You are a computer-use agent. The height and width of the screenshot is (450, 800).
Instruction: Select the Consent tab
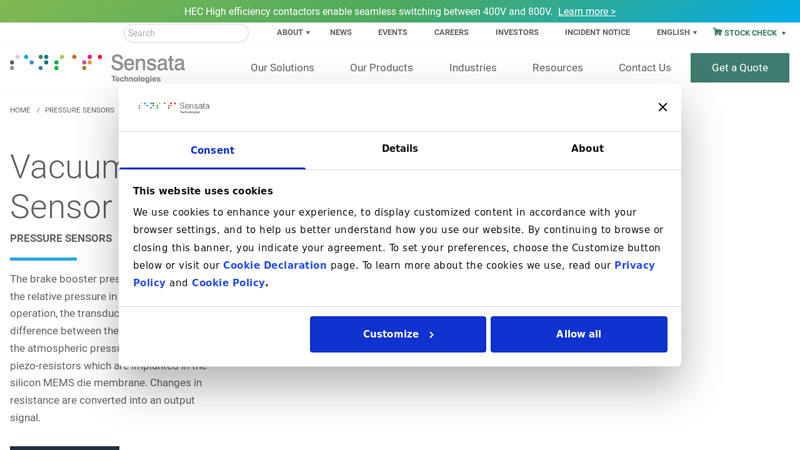(x=212, y=150)
